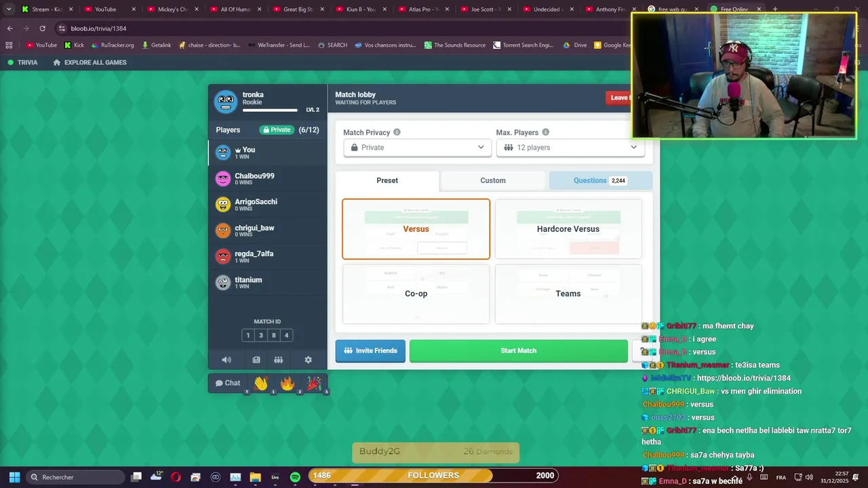Click the info icon next to Match Privacy
The image size is (868, 488).
coord(397,132)
